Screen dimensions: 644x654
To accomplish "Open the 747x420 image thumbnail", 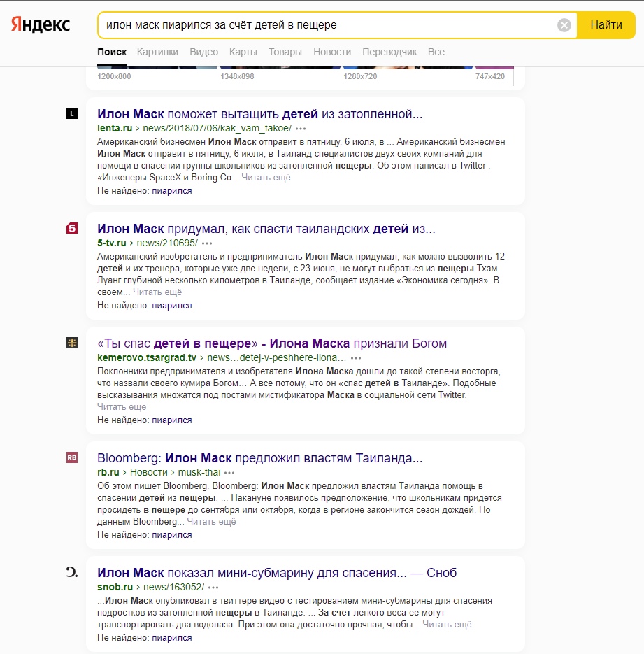I will (x=494, y=68).
